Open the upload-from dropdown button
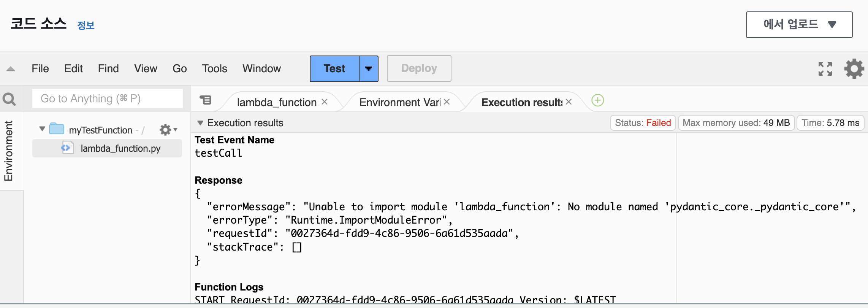Viewport: 868px width, 308px height. [799, 25]
